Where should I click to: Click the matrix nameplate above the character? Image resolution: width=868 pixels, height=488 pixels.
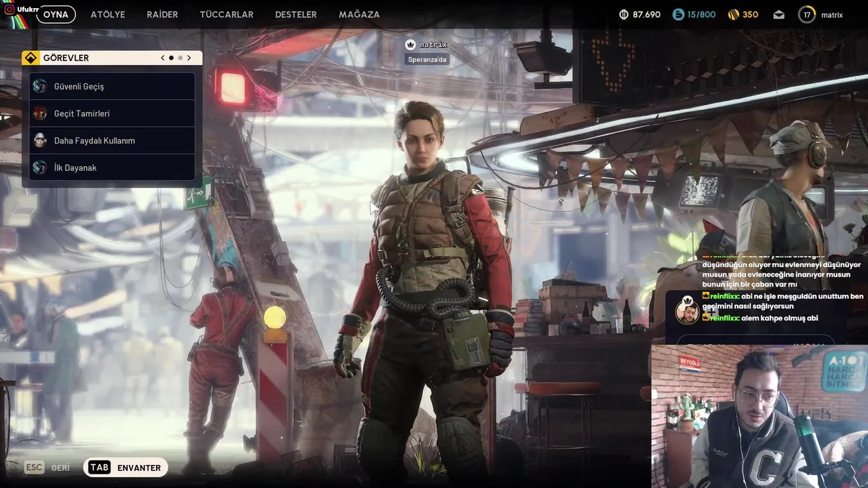(433, 44)
